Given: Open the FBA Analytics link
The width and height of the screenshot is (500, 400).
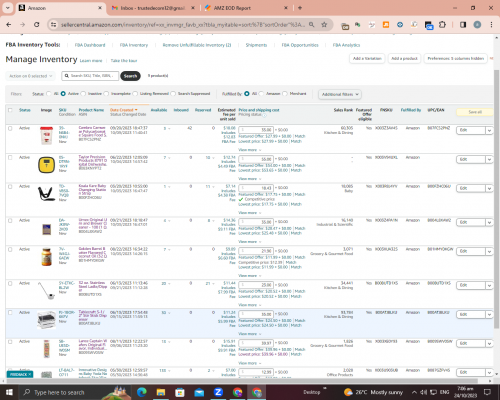Looking at the screenshot, I should 346,45.
